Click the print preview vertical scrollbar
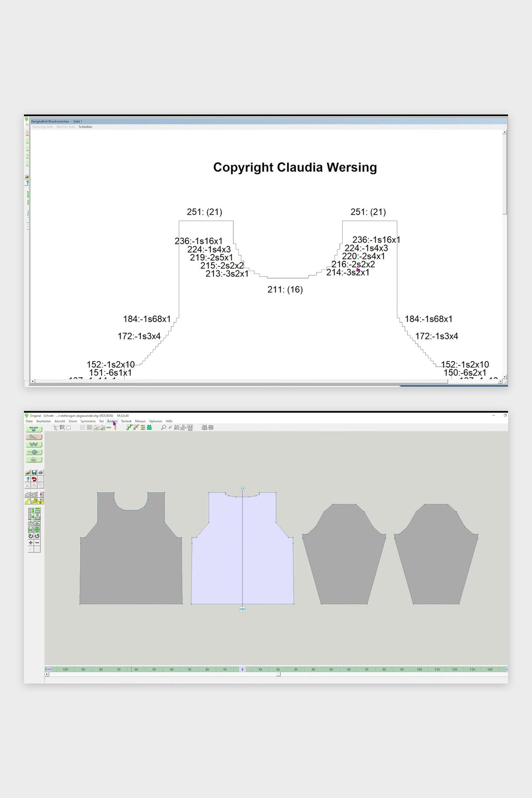The width and height of the screenshot is (532, 798). [x=505, y=255]
